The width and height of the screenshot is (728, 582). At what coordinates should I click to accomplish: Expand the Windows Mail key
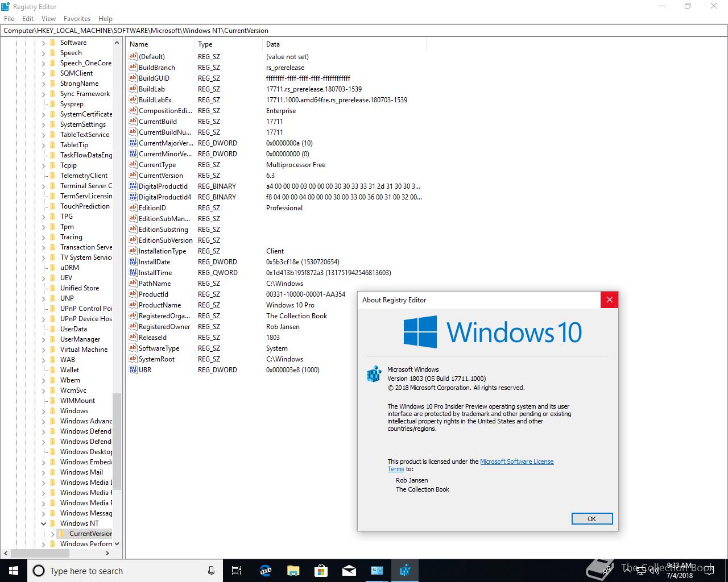click(x=44, y=472)
